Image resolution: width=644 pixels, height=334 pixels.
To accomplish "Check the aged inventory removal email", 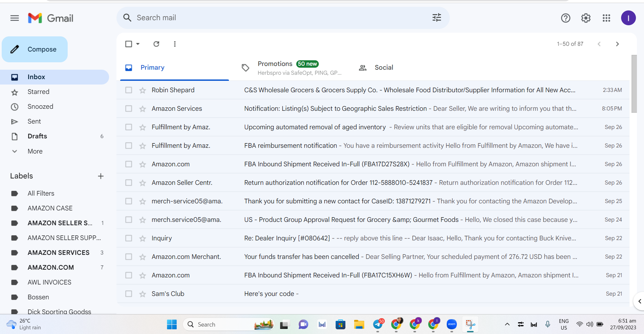I will pos(129,127).
